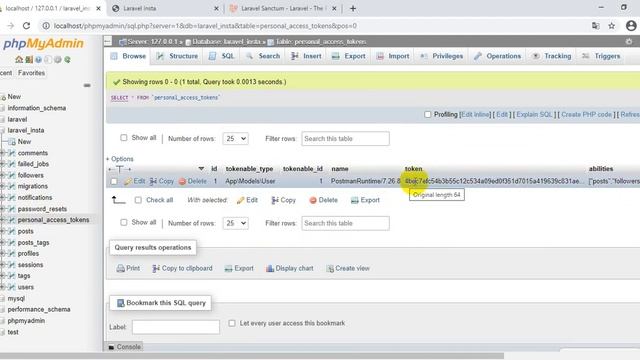640x360 pixels.
Task: Open upper Number of rows dropdown
Action: (236, 139)
